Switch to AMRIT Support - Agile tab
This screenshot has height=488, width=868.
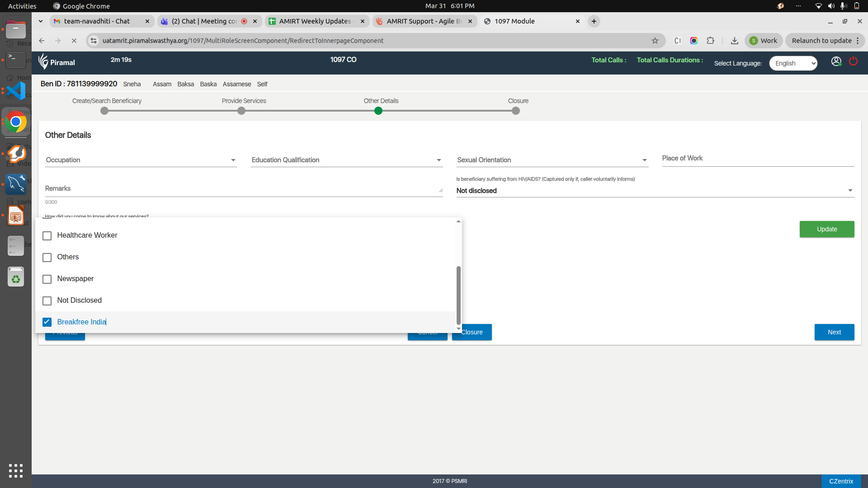coord(423,21)
